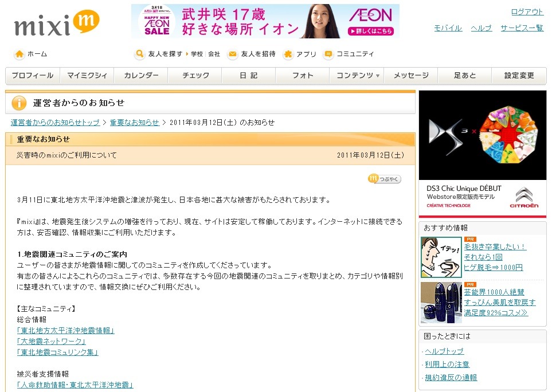552x392 pixels.
Task: Click the 困ったときには heading
Action: 447,336
